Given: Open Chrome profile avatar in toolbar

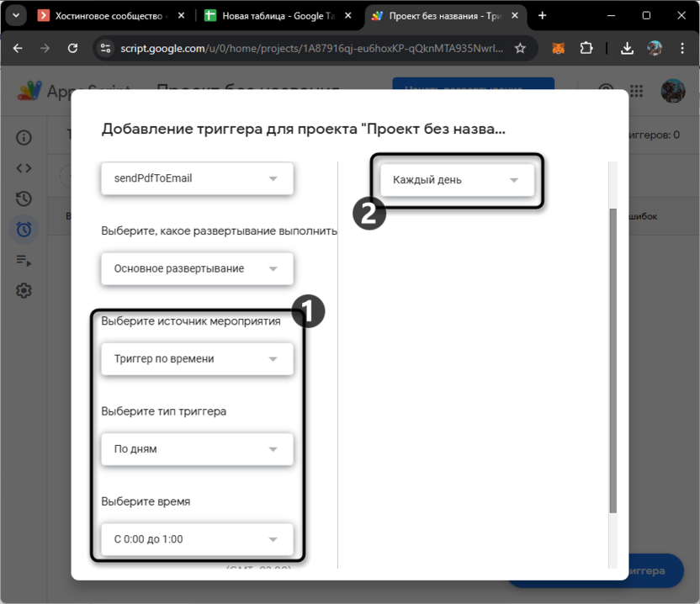Looking at the screenshot, I should (x=655, y=48).
